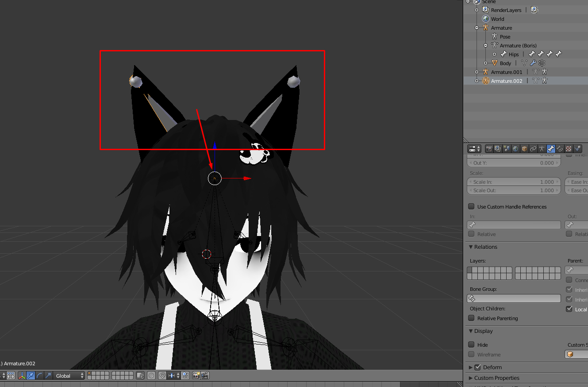Open the Bone Constraints properties tab
Image resolution: width=588 pixels, height=387 pixels.
click(560, 149)
